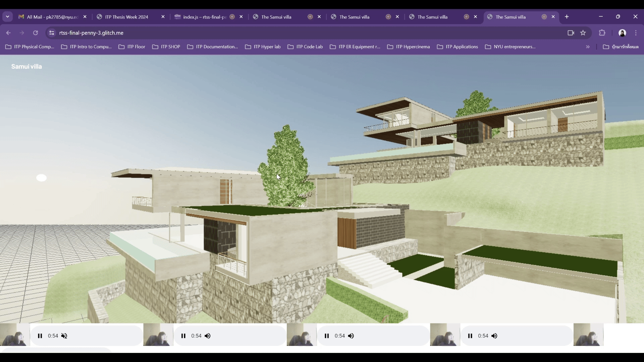Mute the third audio player
644x362 pixels.
coord(351,336)
